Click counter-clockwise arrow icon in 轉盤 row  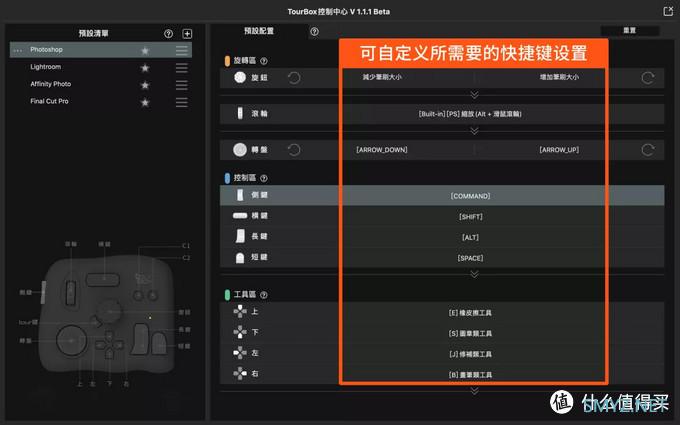pyautogui.click(x=294, y=150)
